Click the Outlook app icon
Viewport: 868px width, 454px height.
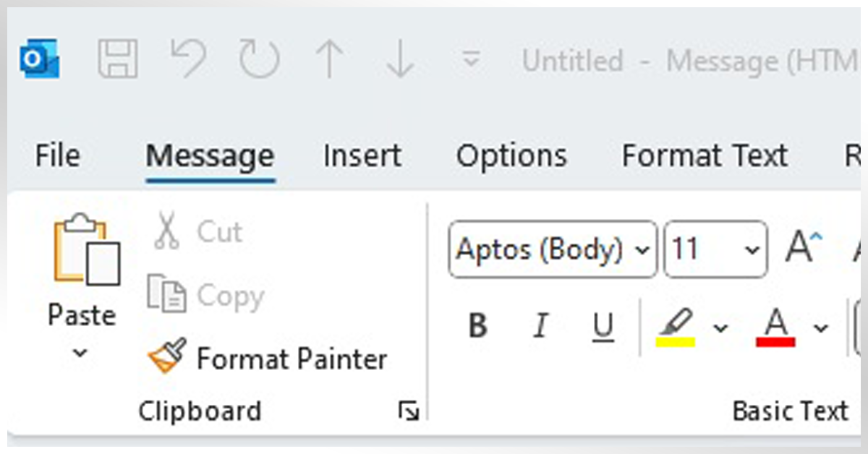point(39,59)
